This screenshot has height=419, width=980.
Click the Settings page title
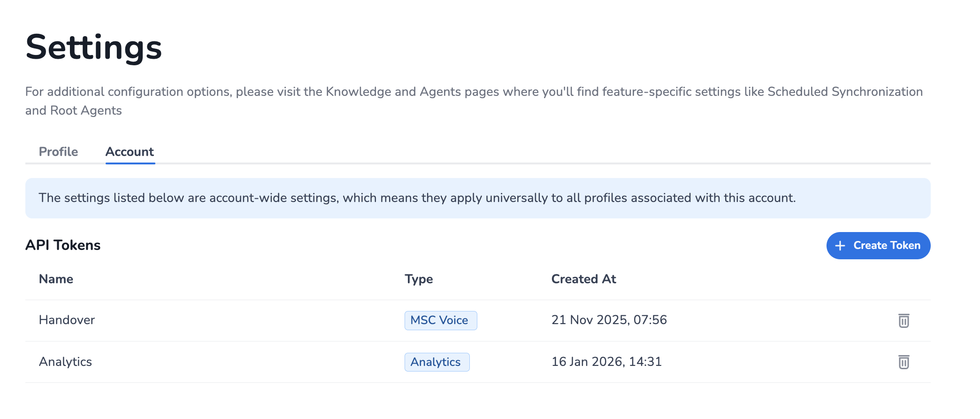pos(93,47)
